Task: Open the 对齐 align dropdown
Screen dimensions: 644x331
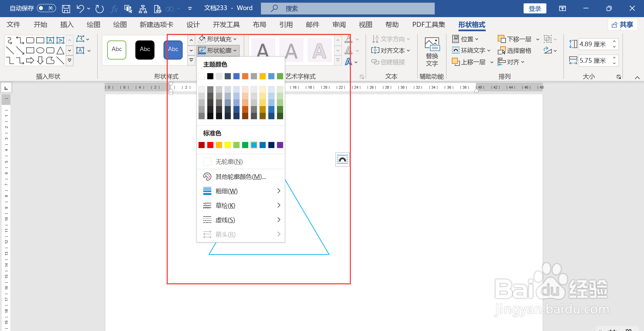Action: point(511,62)
